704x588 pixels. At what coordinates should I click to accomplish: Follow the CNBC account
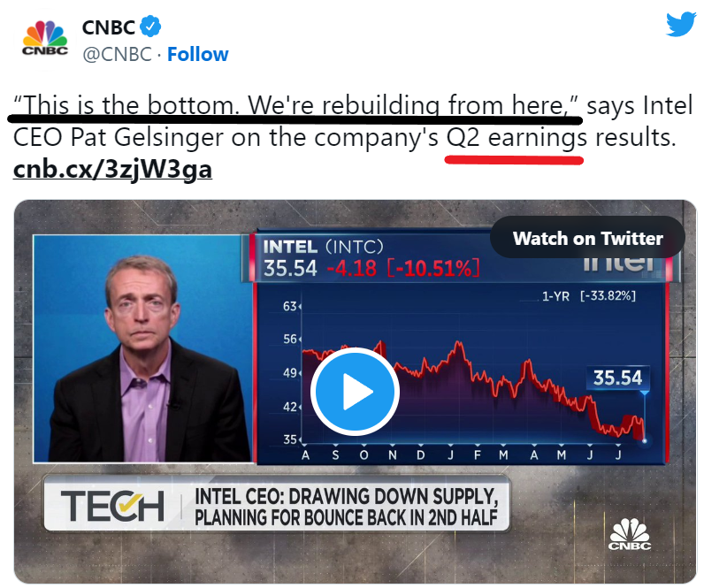tap(198, 54)
